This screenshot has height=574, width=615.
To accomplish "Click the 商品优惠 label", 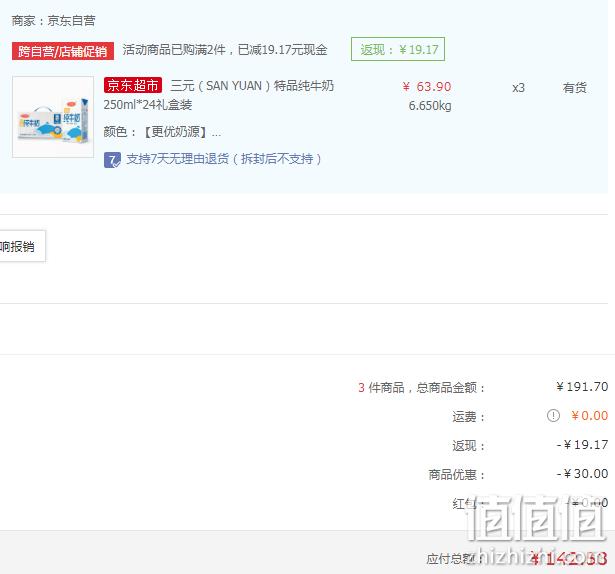I will (457, 475).
